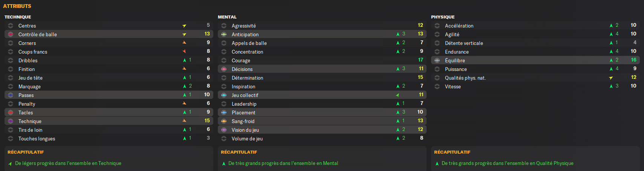Click the blue icon beside Placement

(x=224, y=112)
